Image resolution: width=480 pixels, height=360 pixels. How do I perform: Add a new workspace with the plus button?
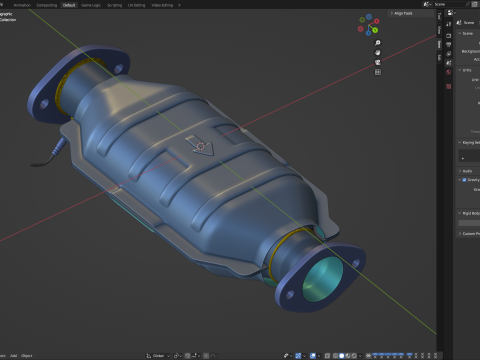[179, 5]
